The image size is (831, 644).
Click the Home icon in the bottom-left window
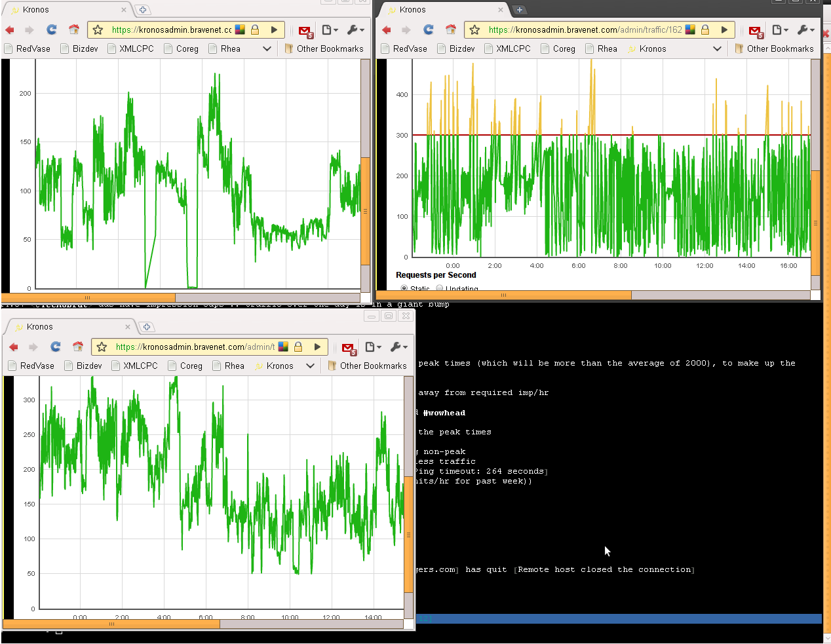click(78, 347)
